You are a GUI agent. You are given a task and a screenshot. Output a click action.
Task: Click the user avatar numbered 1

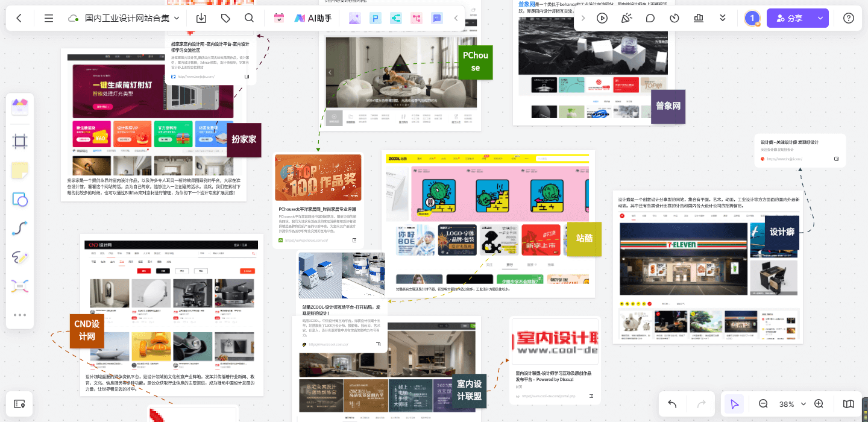coord(752,18)
